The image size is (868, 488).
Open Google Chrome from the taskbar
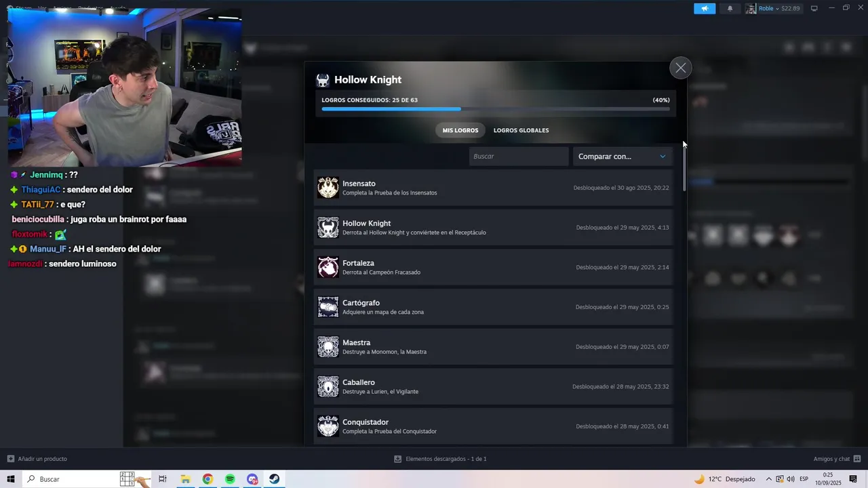tap(208, 479)
